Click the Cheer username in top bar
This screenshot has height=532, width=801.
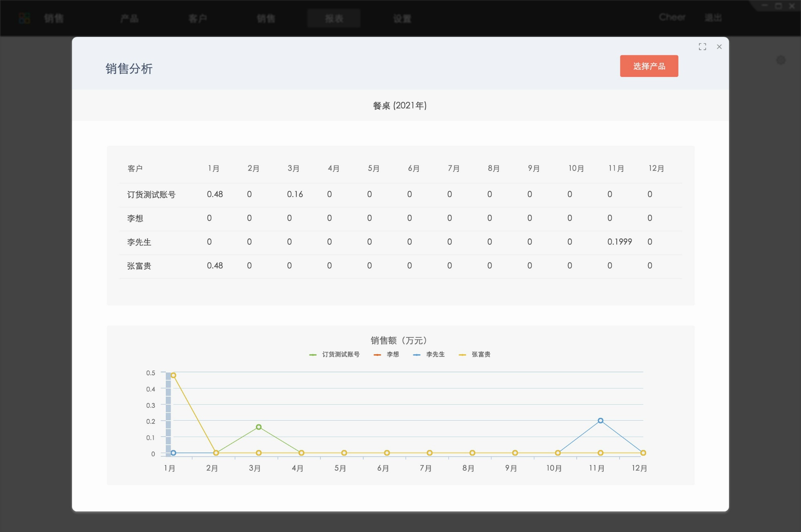pyautogui.click(x=672, y=17)
